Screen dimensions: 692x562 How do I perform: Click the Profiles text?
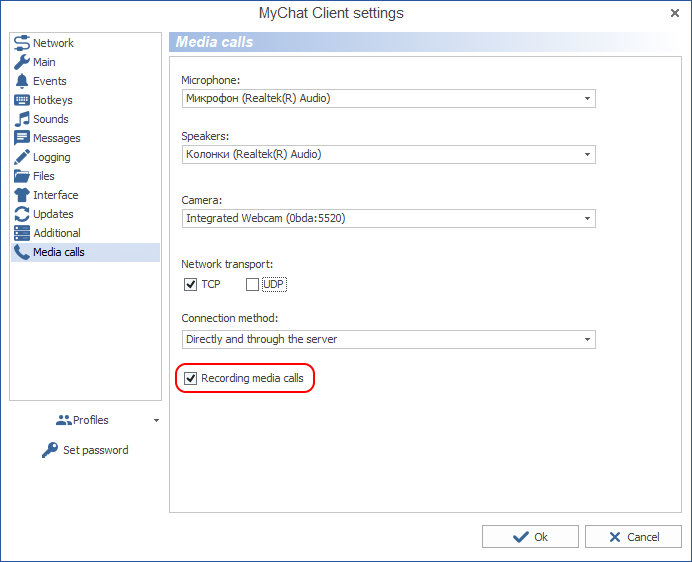(x=90, y=420)
